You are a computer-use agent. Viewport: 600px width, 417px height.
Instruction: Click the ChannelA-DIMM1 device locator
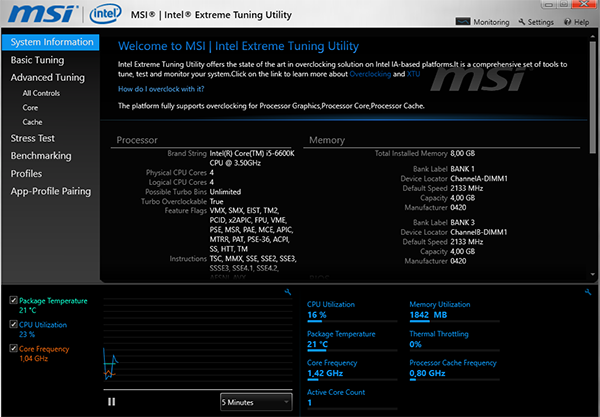pyautogui.click(x=479, y=179)
